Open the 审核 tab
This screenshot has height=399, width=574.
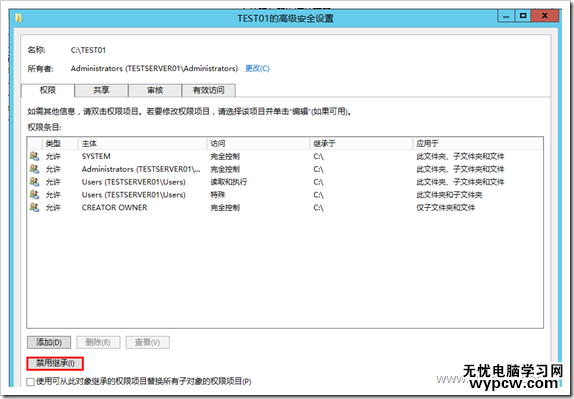coord(155,90)
